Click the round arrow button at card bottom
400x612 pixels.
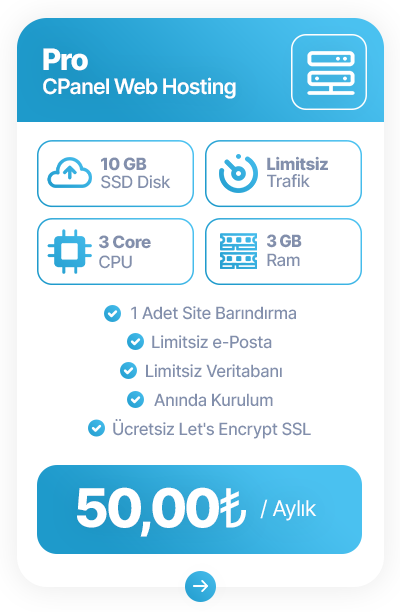tap(200, 586)
